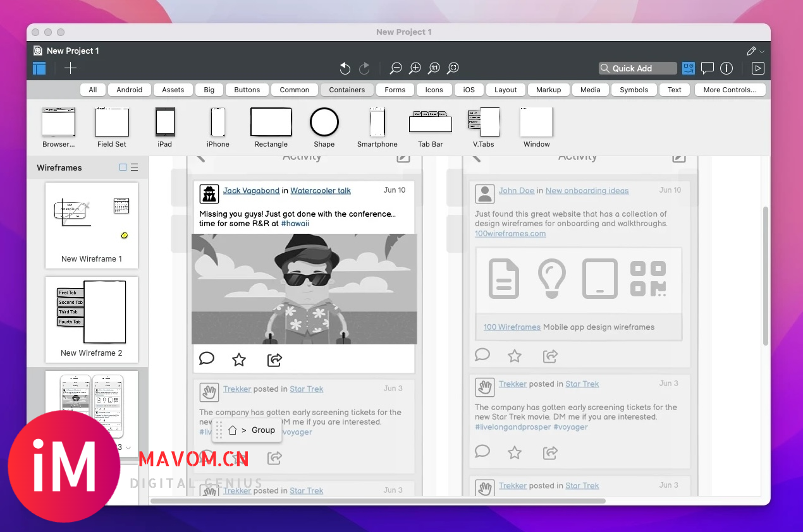Open the Buttons category

247,90
